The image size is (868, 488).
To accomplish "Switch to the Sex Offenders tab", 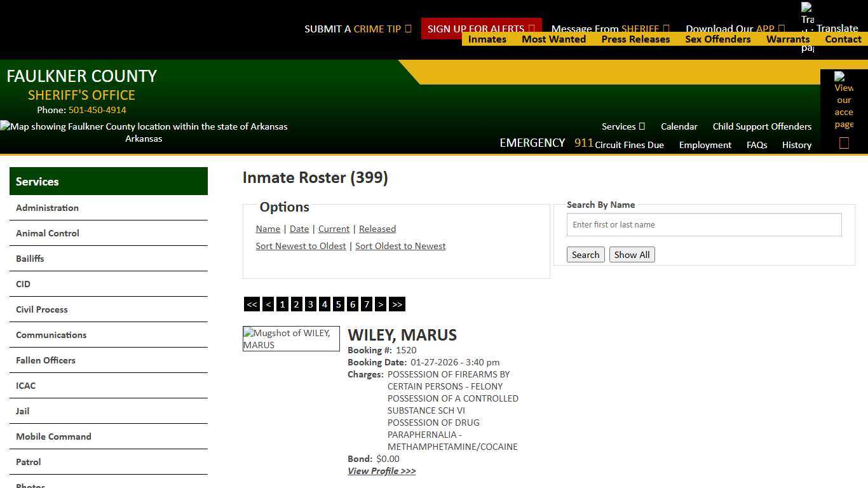I will click(x=717, y=39).
